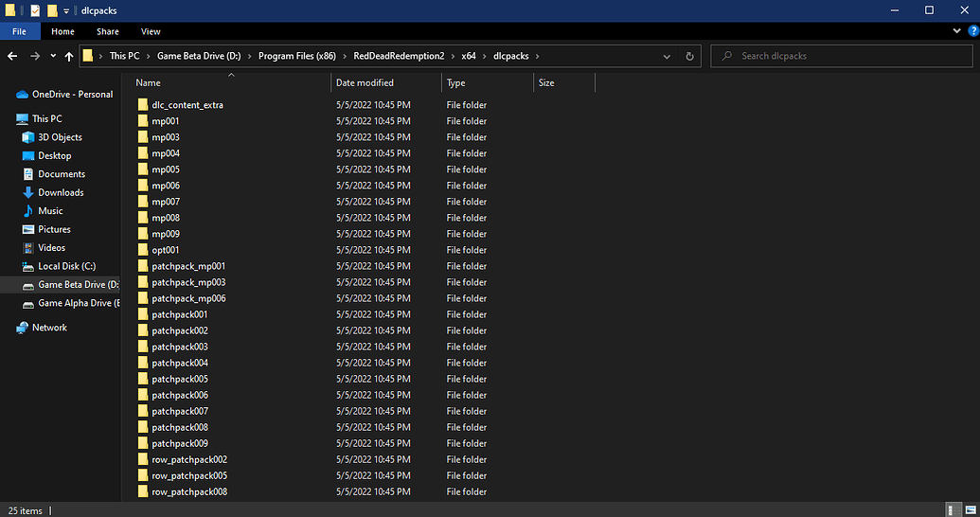Switch to the View ribbon tab
Screen dimensions: 980x517
coord(151,31)
